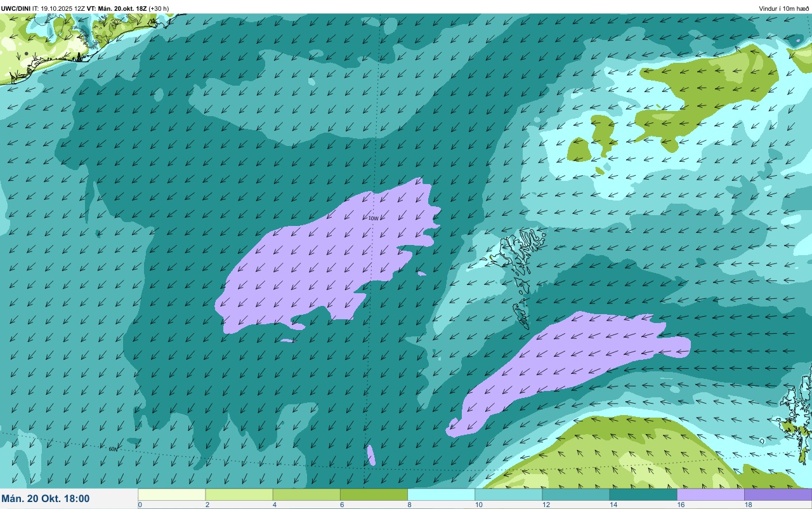Image resolution: width=812 pixels, height=509 pixels.
Task: Click the darker purple 18+ legend swatch
Action: (x=778, y=494)
